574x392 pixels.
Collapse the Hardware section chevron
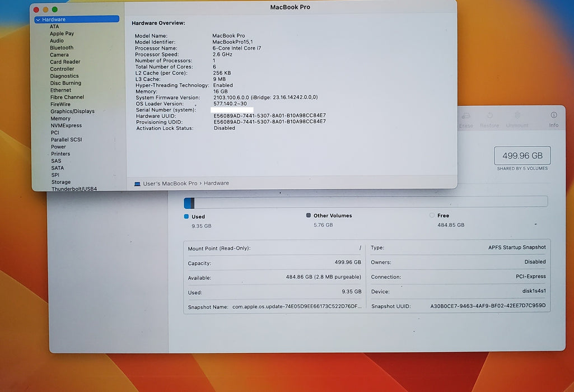point(38,20)
